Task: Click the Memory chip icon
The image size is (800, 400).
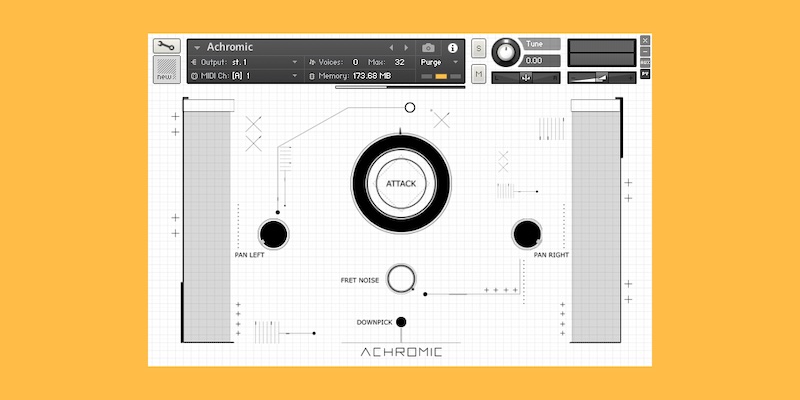Action: coord(312,76)
